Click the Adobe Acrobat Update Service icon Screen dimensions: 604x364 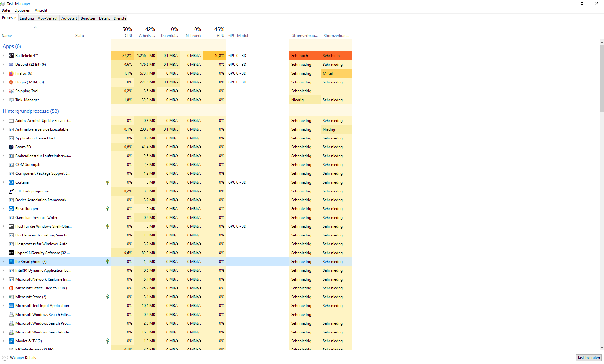[11, 121]
